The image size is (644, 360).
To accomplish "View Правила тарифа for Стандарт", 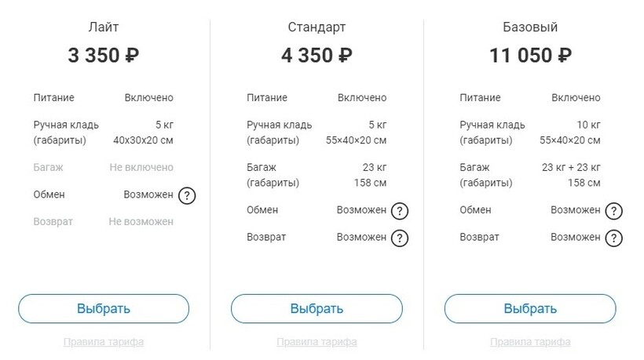I will coord(317,342).
